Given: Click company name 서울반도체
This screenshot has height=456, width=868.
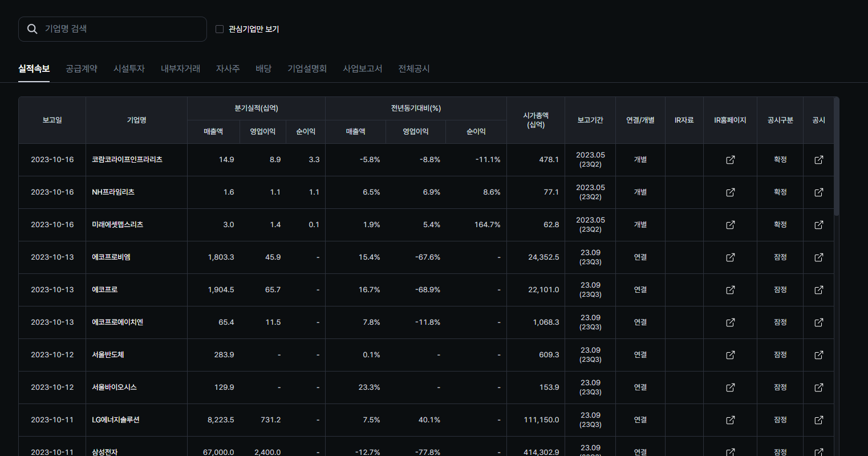Looking at the screenshot, I should (108, 355).
